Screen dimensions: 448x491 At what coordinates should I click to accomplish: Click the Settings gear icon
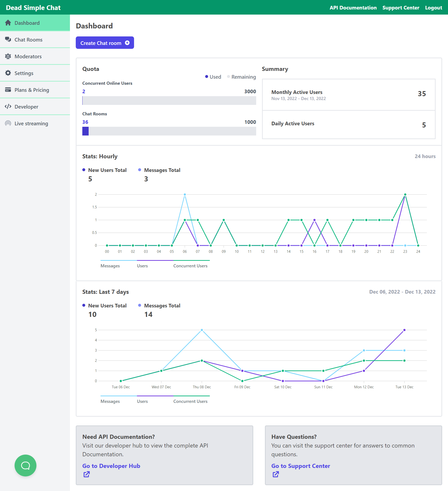(8, 73)
